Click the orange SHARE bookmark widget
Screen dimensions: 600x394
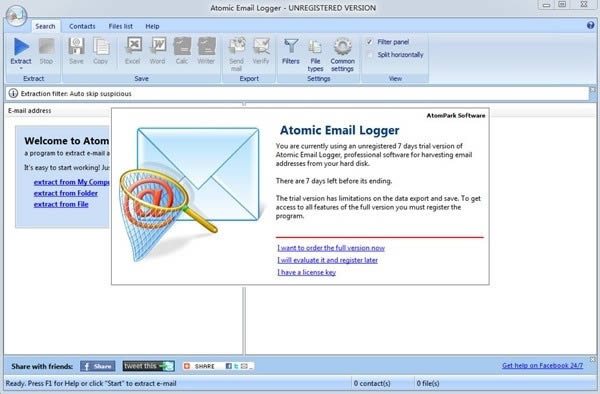pos(218,366)
